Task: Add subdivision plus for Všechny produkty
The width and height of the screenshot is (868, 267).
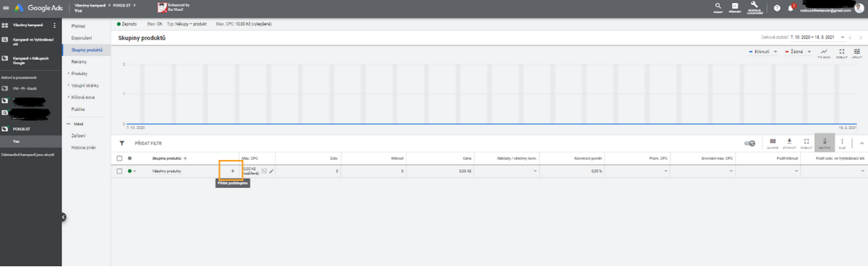Action: click(232, 171)
